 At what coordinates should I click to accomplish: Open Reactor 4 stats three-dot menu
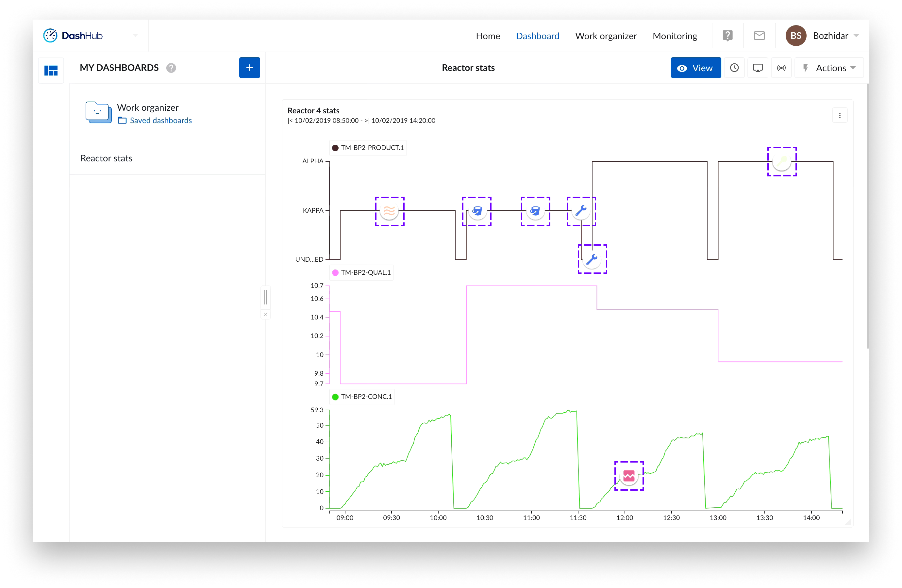840,116
